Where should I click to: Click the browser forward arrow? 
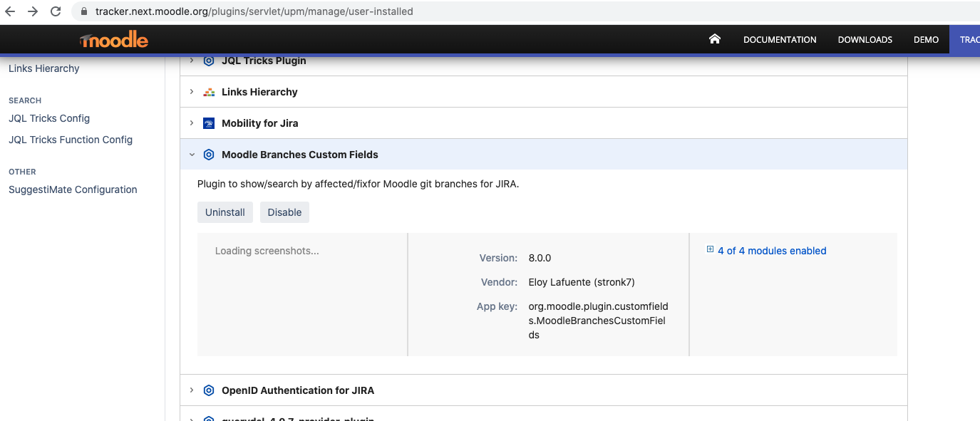point(33,11)
